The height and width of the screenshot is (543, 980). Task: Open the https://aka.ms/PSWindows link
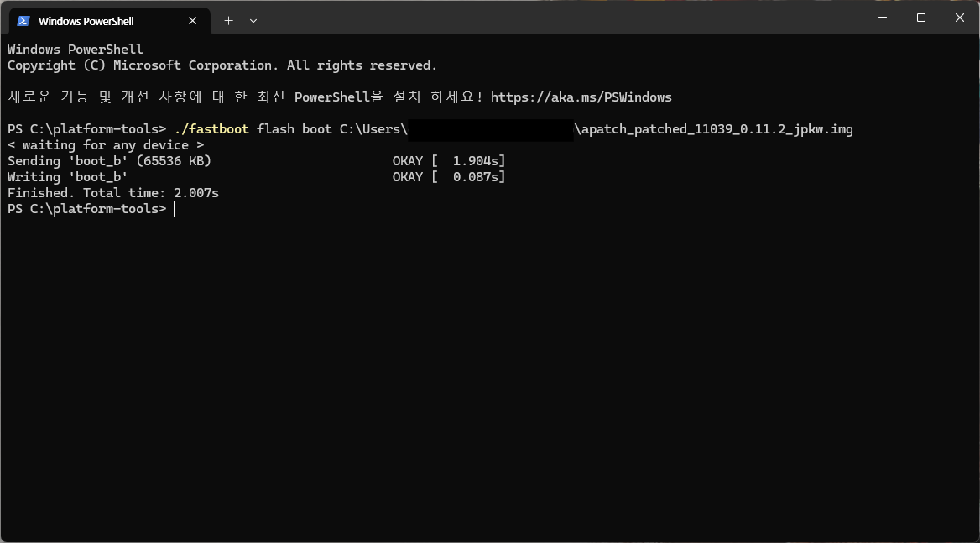click(581, 97)
